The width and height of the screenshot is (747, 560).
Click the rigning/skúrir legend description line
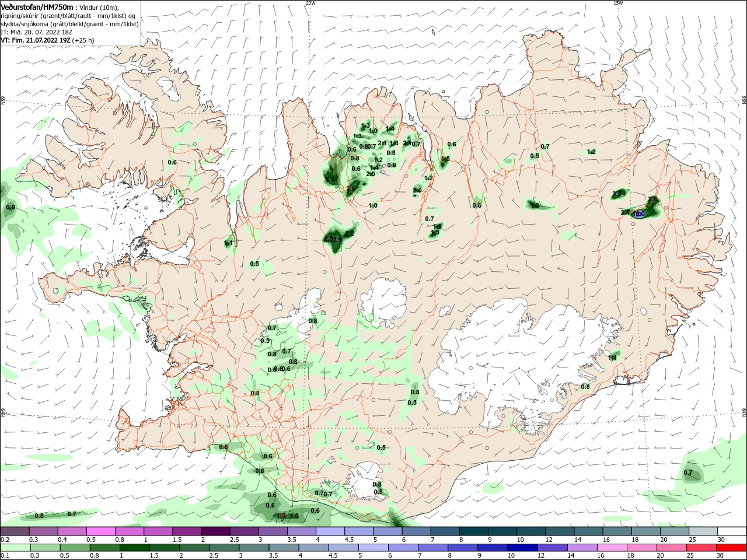(68, 16)
